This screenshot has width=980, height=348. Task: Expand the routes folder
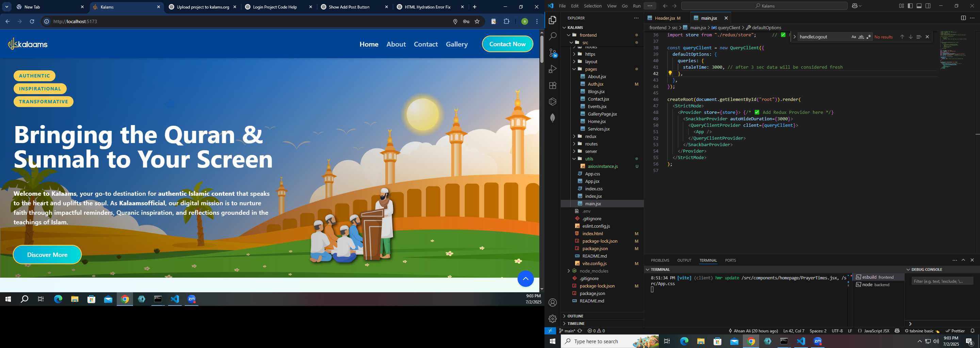click(574, 144)
